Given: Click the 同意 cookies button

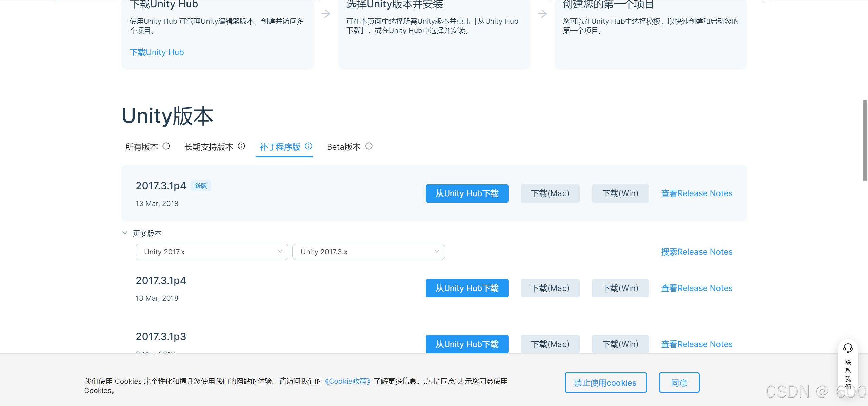Looking at the screenshot, I should [679, 383].
